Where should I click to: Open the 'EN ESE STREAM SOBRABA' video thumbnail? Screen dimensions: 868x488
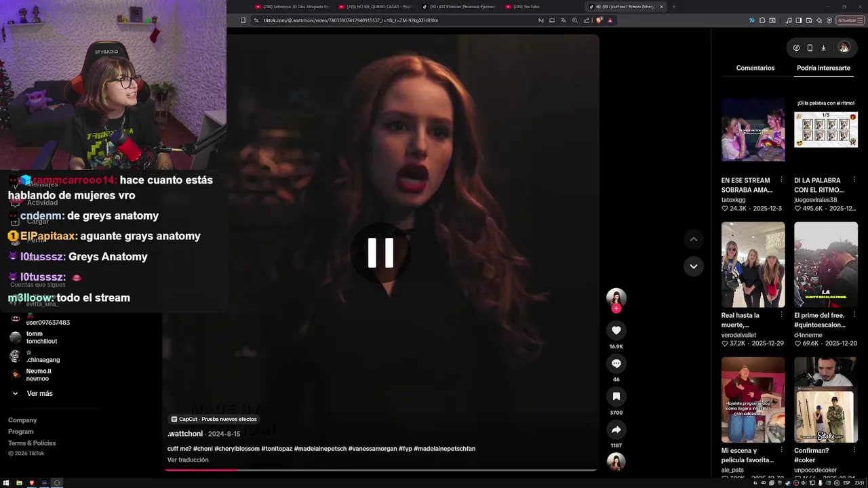[x=753, y=129]
